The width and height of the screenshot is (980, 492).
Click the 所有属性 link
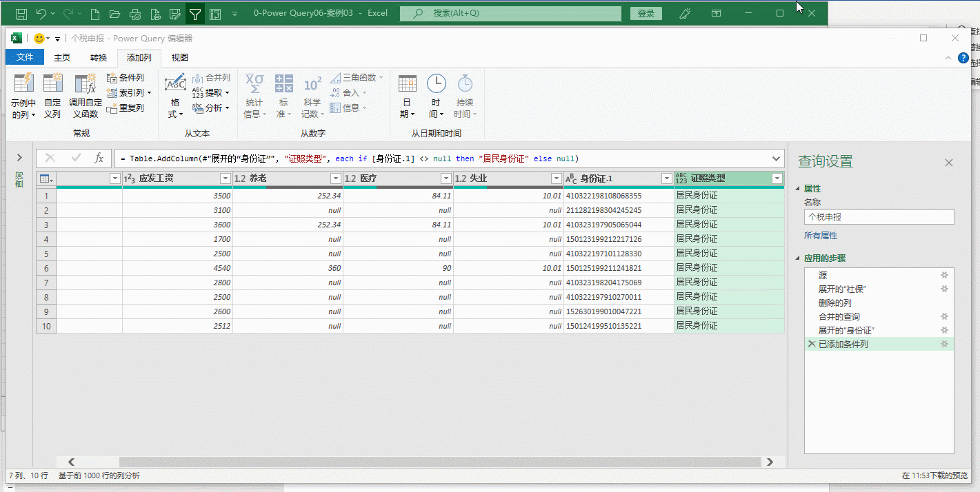(821, 236)
